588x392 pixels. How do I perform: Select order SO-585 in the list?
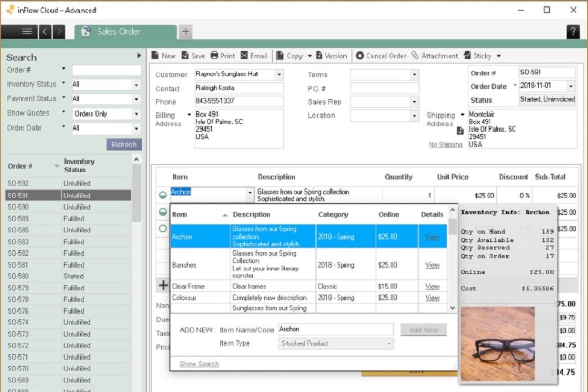pyautogui.click(x=69, y=230)
